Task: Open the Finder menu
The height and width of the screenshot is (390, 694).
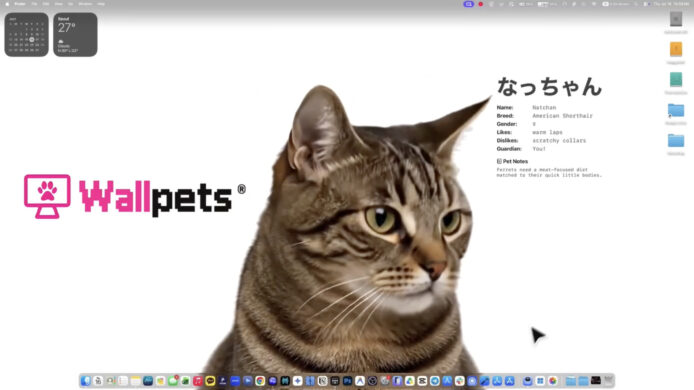Action: pyautogui.click(x=20, y=4)
